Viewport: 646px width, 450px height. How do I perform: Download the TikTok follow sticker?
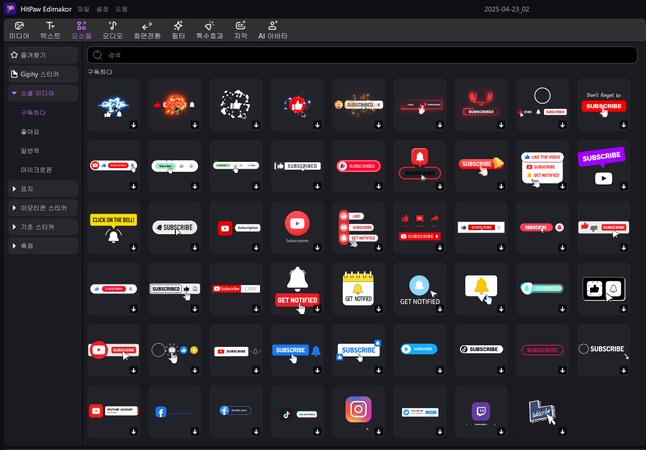coord(317,432)
